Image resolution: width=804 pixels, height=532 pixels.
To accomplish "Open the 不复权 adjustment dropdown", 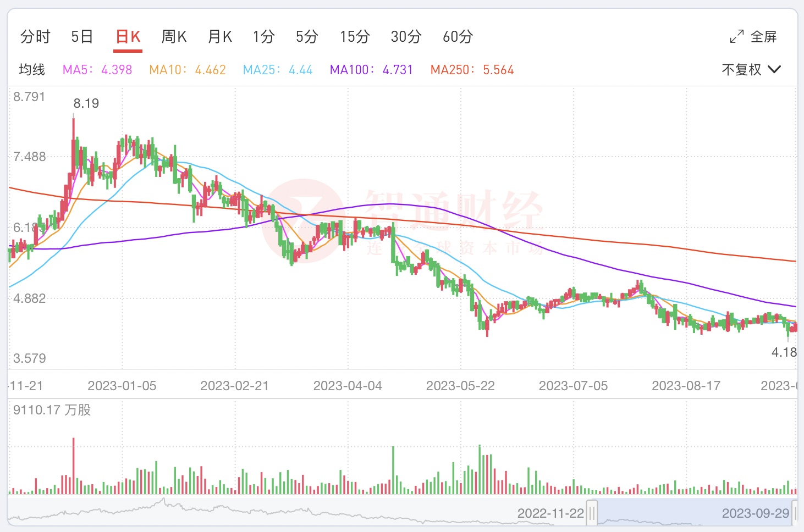I will click(x=751, y=70).
